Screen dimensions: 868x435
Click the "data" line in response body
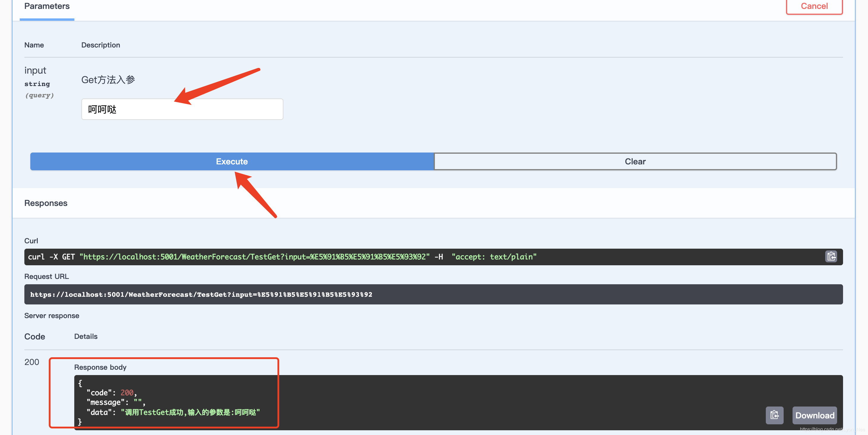point(173,412)
